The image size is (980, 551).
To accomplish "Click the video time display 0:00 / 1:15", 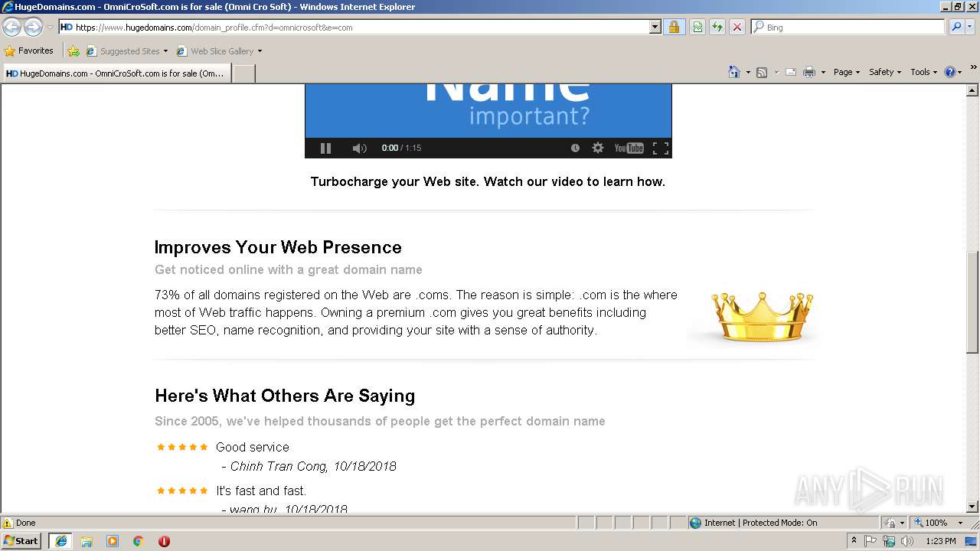I will 401,148.
